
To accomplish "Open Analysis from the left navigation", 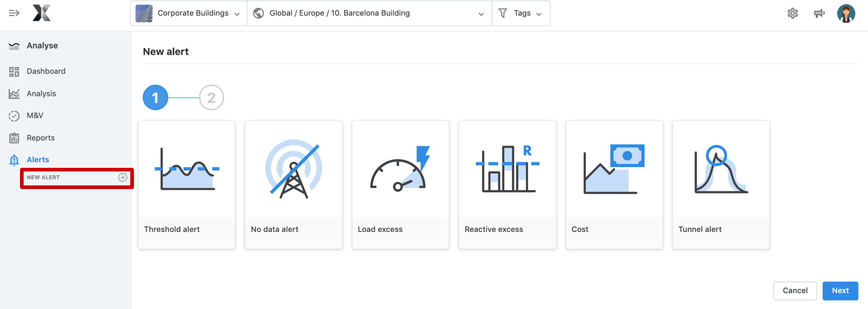I will [14, 93].
